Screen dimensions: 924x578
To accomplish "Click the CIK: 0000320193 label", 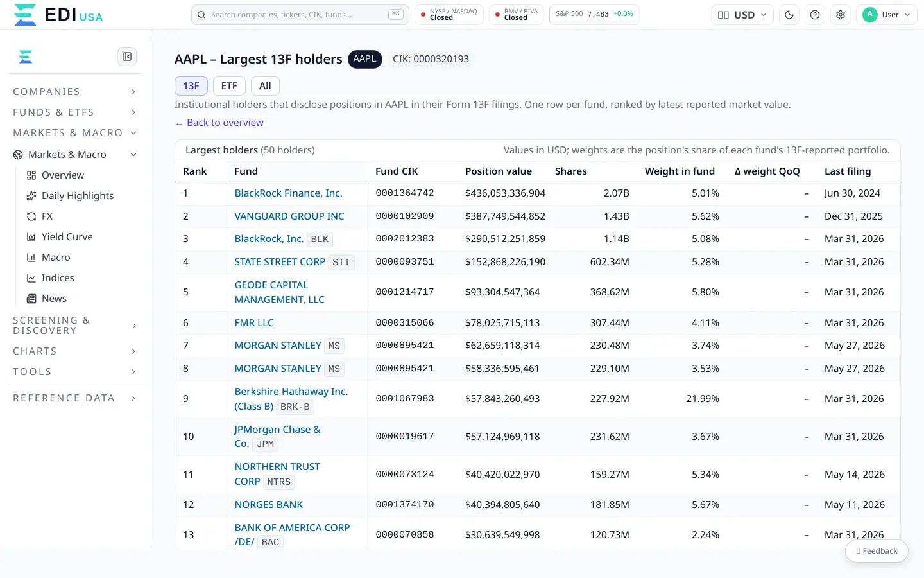I will 431,59.
